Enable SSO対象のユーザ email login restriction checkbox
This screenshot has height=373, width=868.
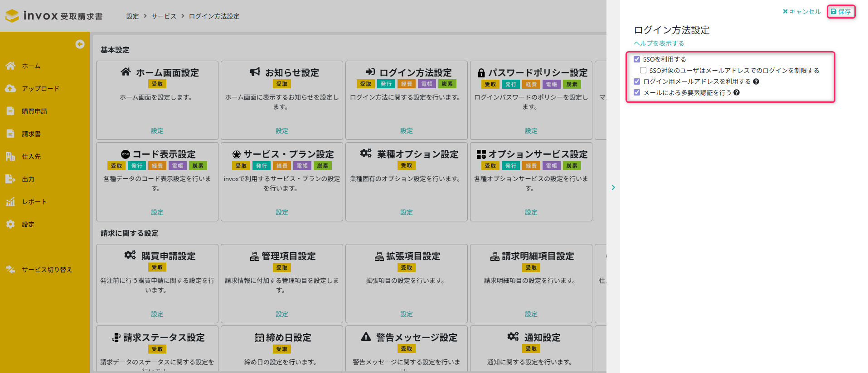click(643, 70)
